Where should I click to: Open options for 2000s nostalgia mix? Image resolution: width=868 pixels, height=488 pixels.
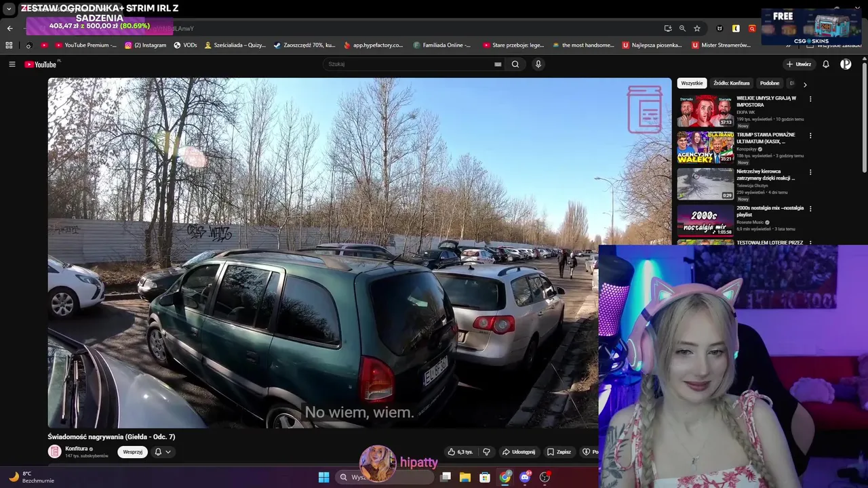pos(810,209)
